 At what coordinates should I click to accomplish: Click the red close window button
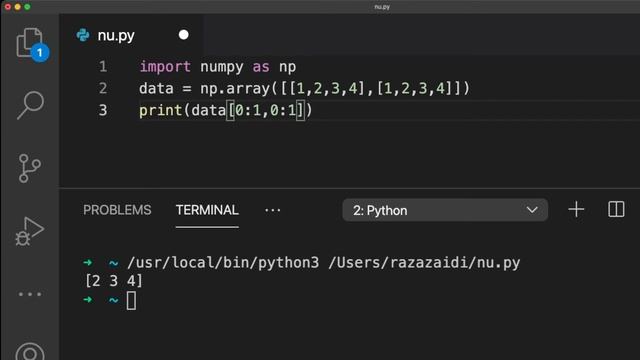[8, 7]
